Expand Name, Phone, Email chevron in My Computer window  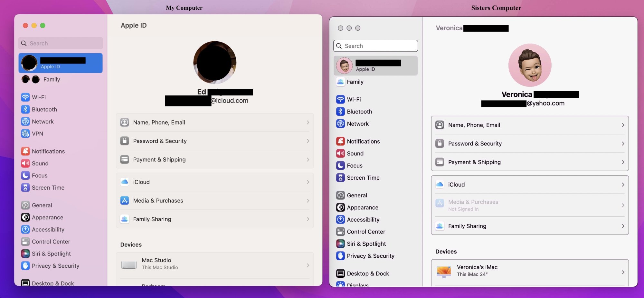point(308,123)
